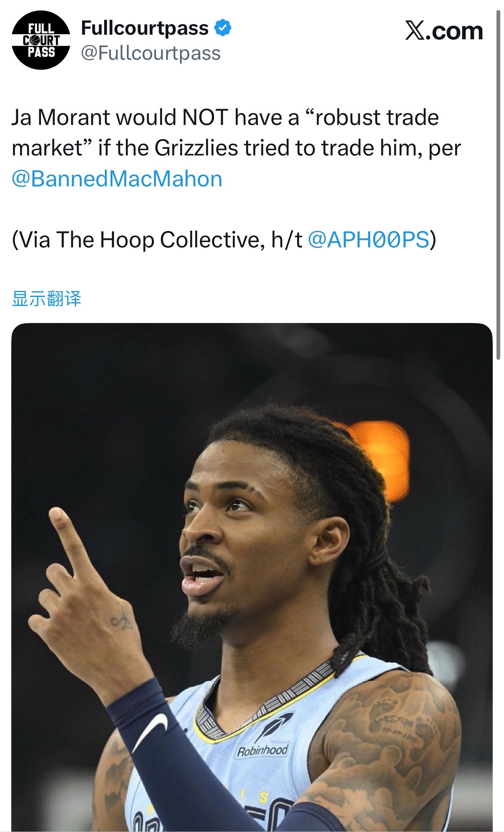Open the Full Court Pass profile avatar
This screenshot has height=832, width=504.
41,40
